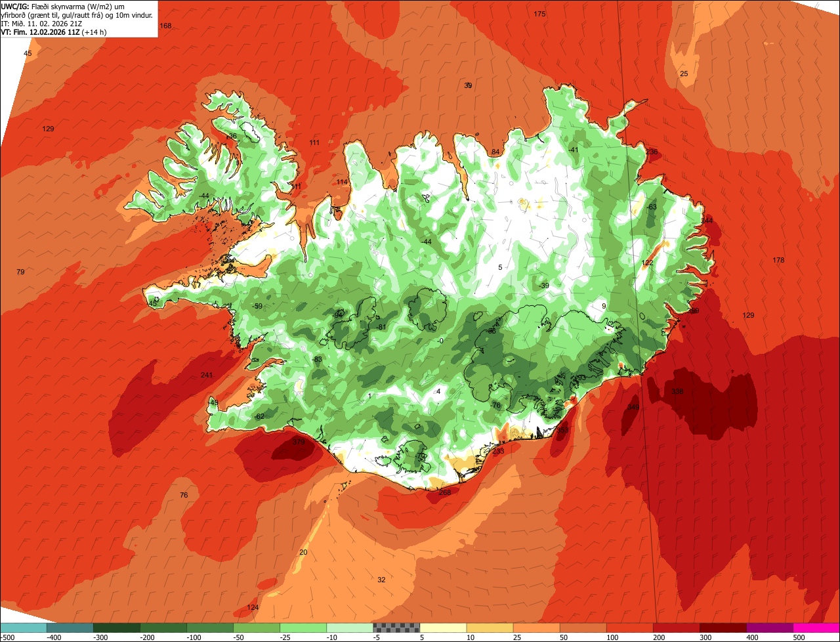Click the header title "UWC/IG: Flæði skynvarma (W/m2) um"
This screenshot has height=642, width=840.
pos(62,6)
